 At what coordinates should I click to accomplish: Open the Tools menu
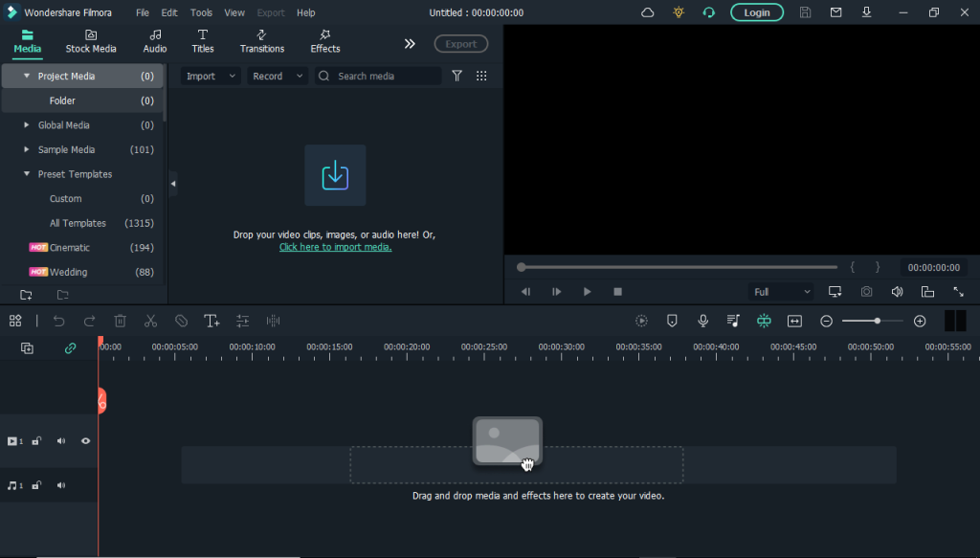pos(201,12)
